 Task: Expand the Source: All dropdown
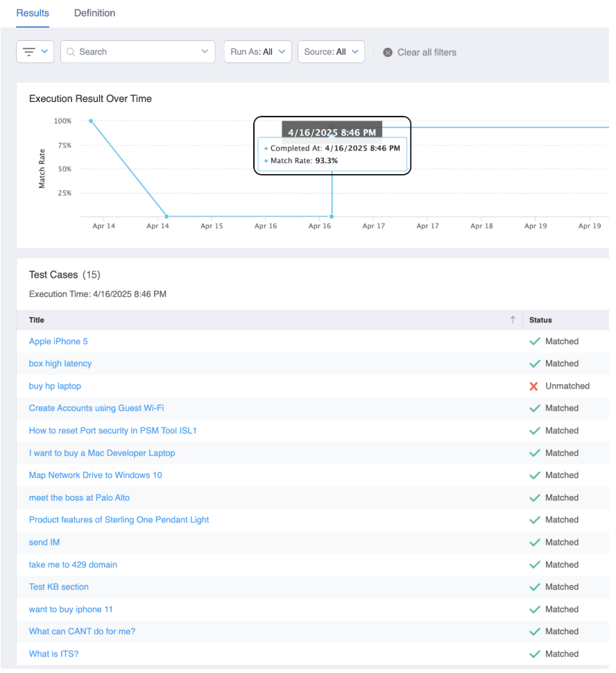pyautogui.click(x=331, y=52)
